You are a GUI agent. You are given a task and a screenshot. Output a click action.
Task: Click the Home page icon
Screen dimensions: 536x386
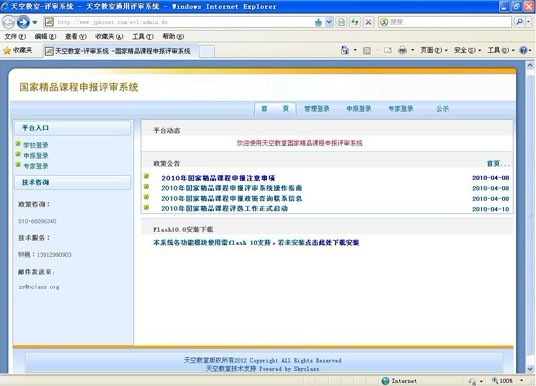click(345, 50)
